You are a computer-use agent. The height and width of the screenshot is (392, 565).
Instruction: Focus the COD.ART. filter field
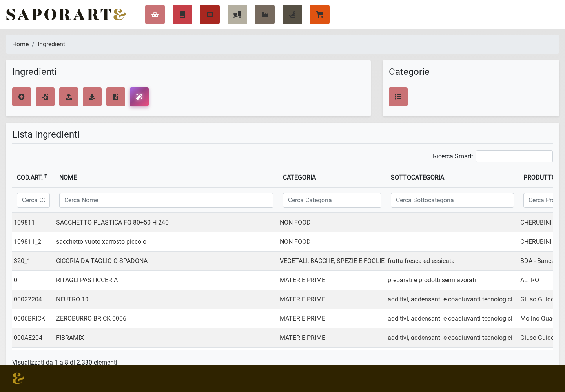click(x=33, y=200)
